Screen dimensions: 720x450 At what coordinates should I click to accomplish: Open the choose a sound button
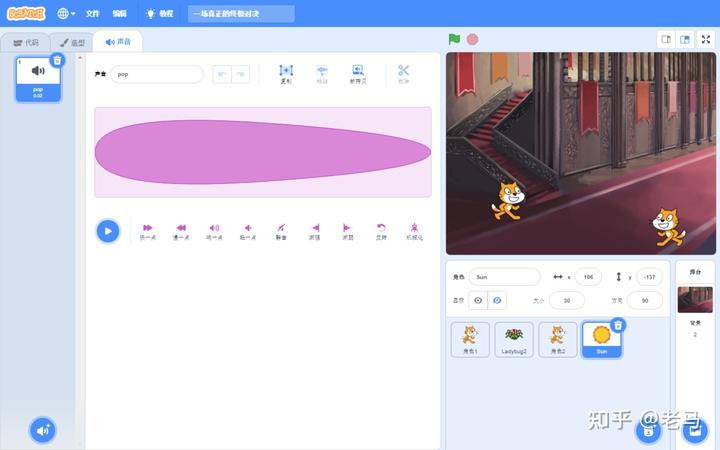[x=43, y=430]
